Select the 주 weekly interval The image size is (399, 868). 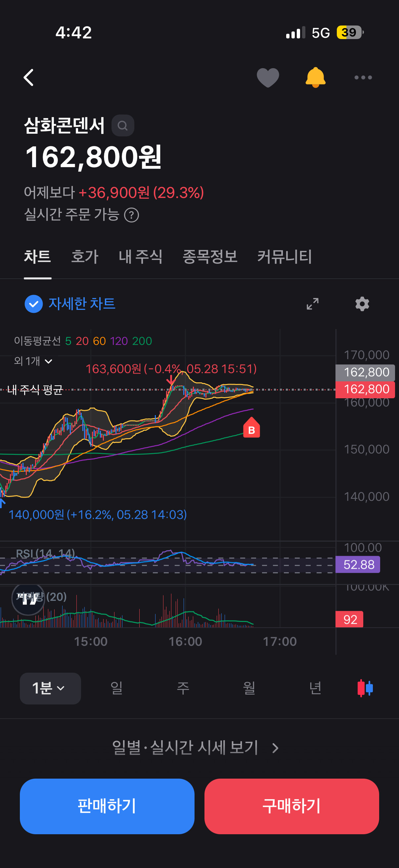pyautogui.click(x=183, y=688)
